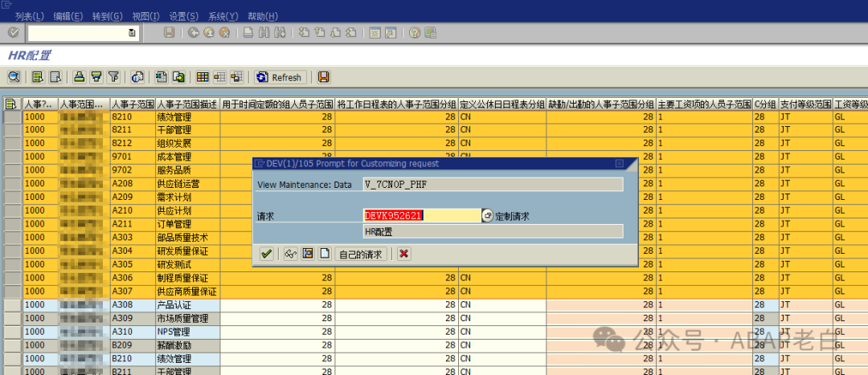Click the 供应链运营 cell in row A208
Viewport: 868px width, 375px height.
click(x=187, y=184)
